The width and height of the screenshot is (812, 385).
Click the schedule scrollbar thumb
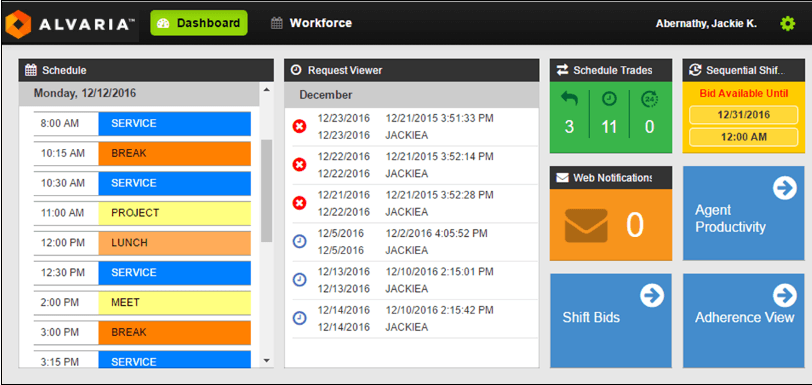pyautogui.click(x=266, y=191)
